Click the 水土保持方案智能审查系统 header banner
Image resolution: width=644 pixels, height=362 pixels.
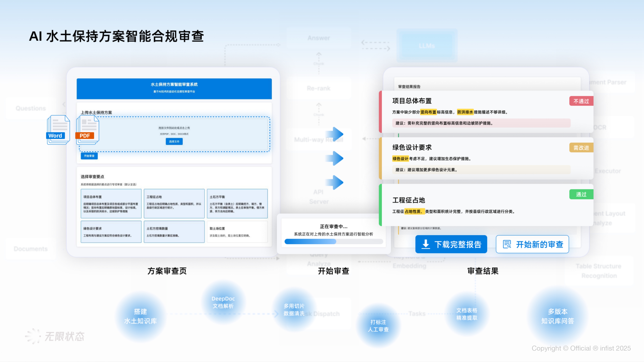click(x=174, y=89)
